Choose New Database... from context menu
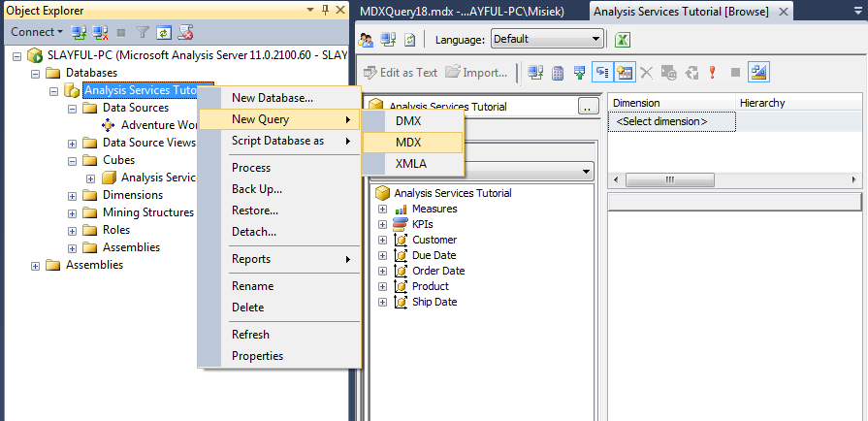This screenshot has width=868, height=421. click(279, 98)
